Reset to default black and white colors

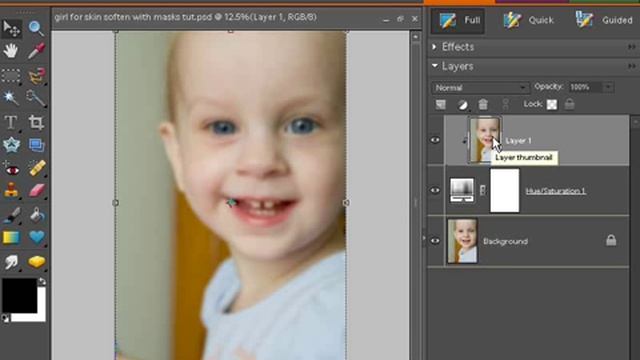click(x=5, y=318)
